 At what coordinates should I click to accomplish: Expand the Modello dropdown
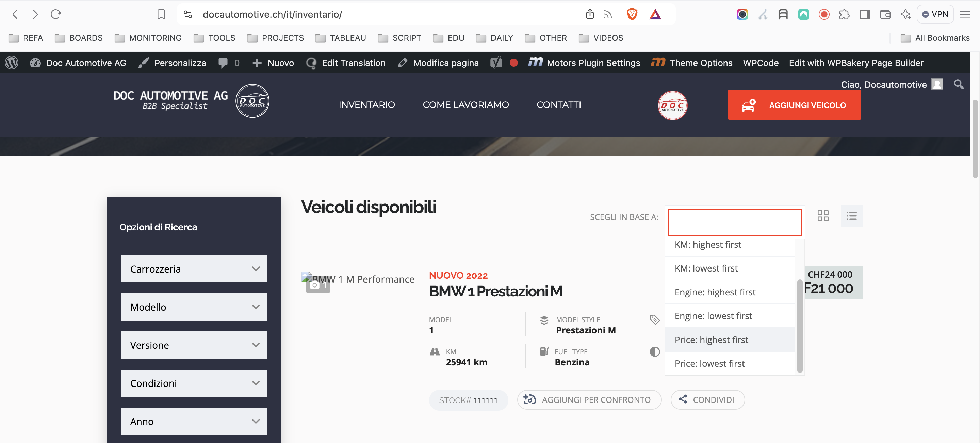pyautogui.click(x=194, y=307)
